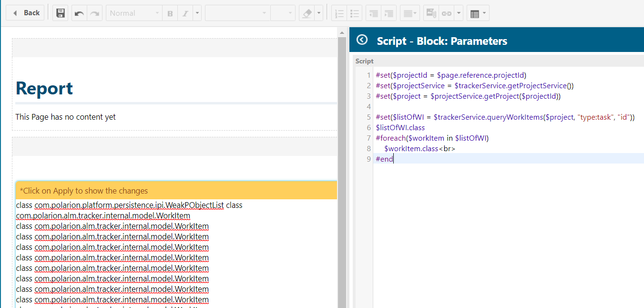Image resolution: width=644 pixels, height=308 pixels.
Task: Click line 9 of the Script editor
Action: [x=384, y=159]
